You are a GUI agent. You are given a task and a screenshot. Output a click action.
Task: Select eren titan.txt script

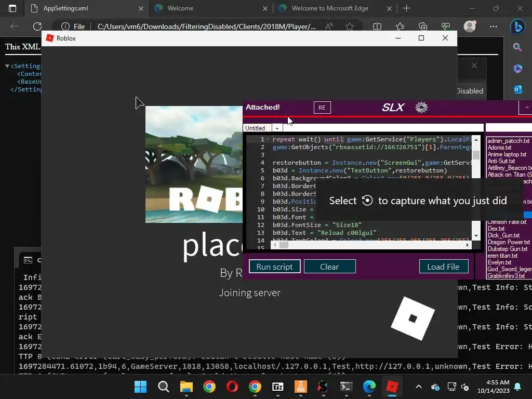point(502,256)
